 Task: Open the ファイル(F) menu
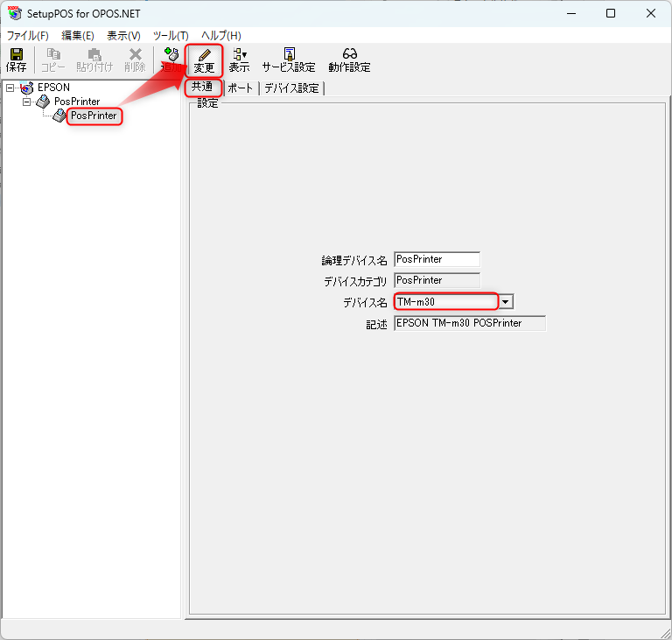[28, 36]
